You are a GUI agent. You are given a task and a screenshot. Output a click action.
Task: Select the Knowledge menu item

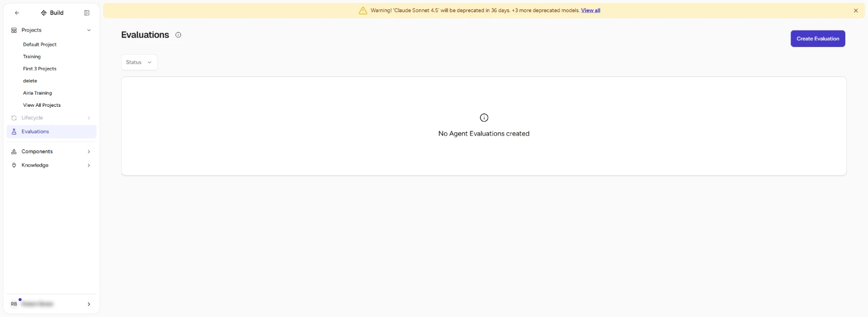[51, 165]
